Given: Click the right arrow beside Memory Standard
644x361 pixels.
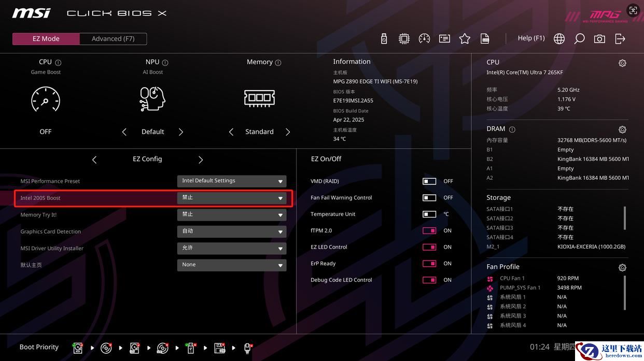Looking at the screenshot, I should pyautogui.click(x=288, y=132).
